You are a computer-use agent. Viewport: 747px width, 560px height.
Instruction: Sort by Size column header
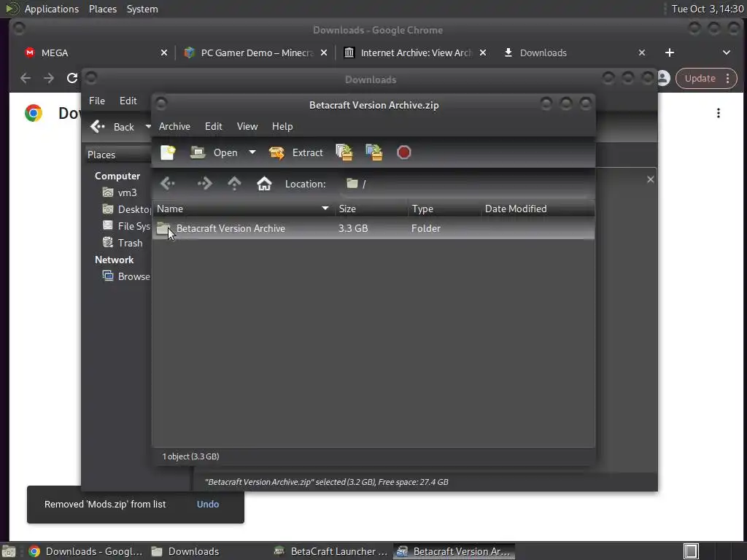371,209
